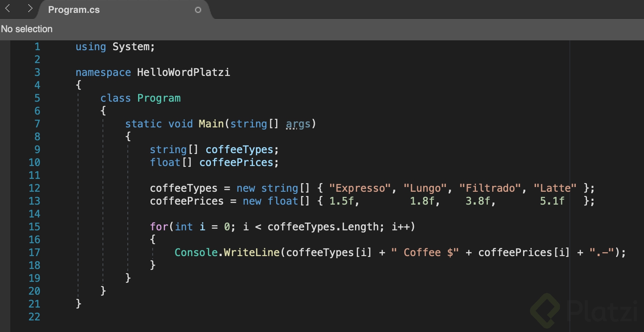Click the unsaved changes indicator on Program.cs tab
Screen dimensions: 644x332
click(x=198, y=9)
